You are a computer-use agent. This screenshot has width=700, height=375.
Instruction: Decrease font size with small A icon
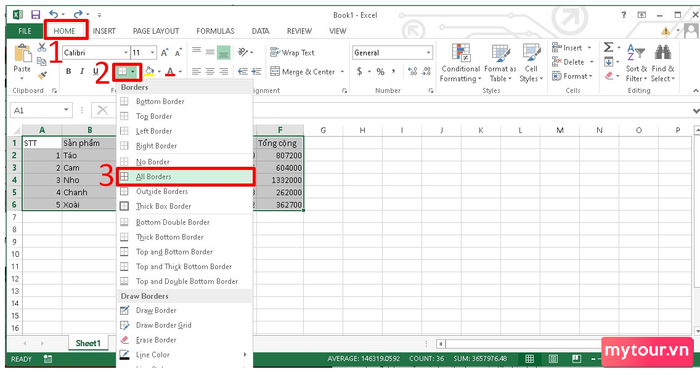coord(178,53)
